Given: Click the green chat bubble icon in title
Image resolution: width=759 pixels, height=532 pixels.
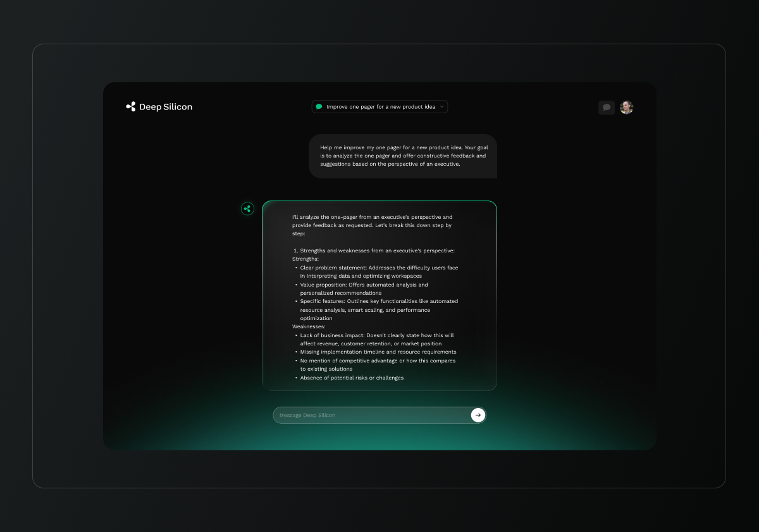Looking at the screenshot, I should pyautogui.click(x=319, y=107).
